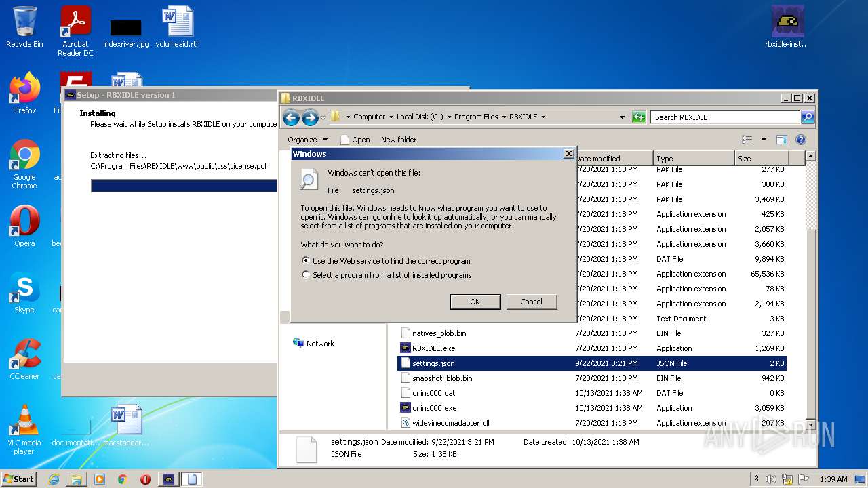This screenshot has width=868, height=488.
Task: Focus the Search RBXIDLE field
Action: point(725,117)
